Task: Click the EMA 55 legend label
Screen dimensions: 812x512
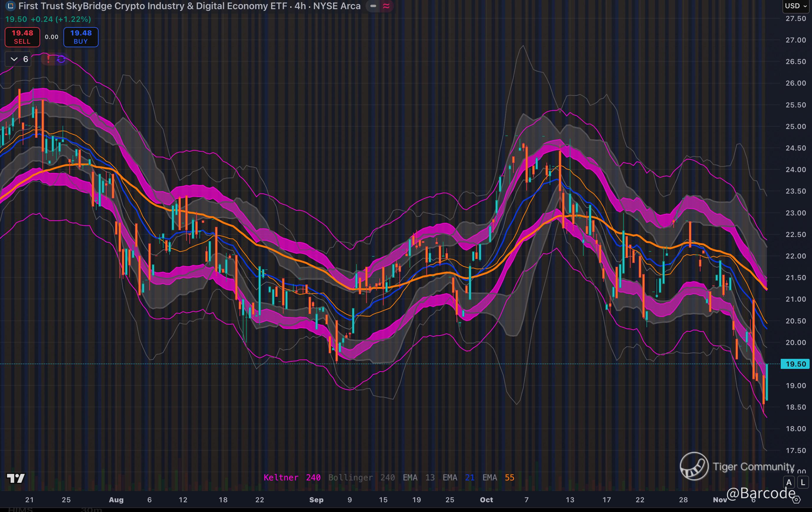Action: [498, 477]
